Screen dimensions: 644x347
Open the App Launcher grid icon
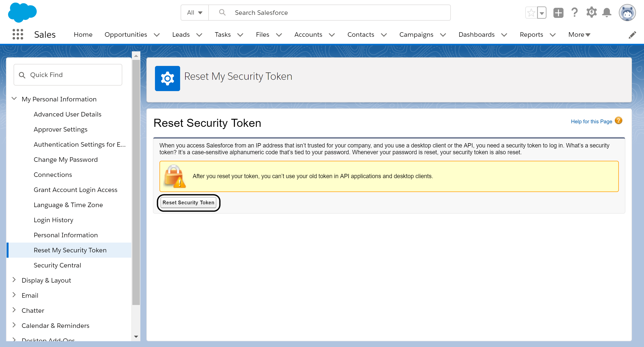coord(18,34)
